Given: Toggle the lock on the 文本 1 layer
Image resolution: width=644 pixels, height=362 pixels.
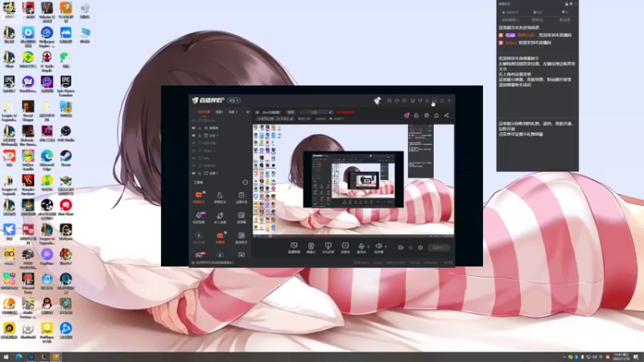Looking at the screenshot, I should pos(200,135).
